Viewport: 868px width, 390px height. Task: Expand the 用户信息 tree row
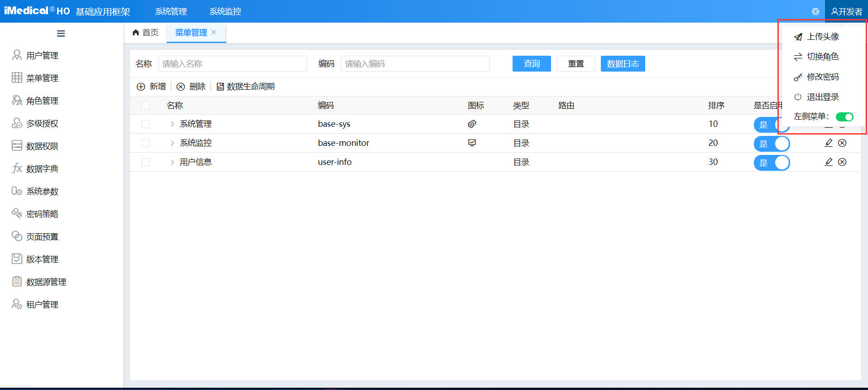[x=173, y=162]
